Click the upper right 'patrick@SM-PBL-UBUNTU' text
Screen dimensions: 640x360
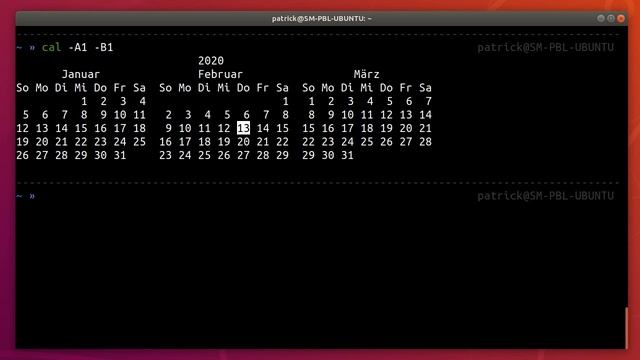pyautogui.click(x=546, y=47)
